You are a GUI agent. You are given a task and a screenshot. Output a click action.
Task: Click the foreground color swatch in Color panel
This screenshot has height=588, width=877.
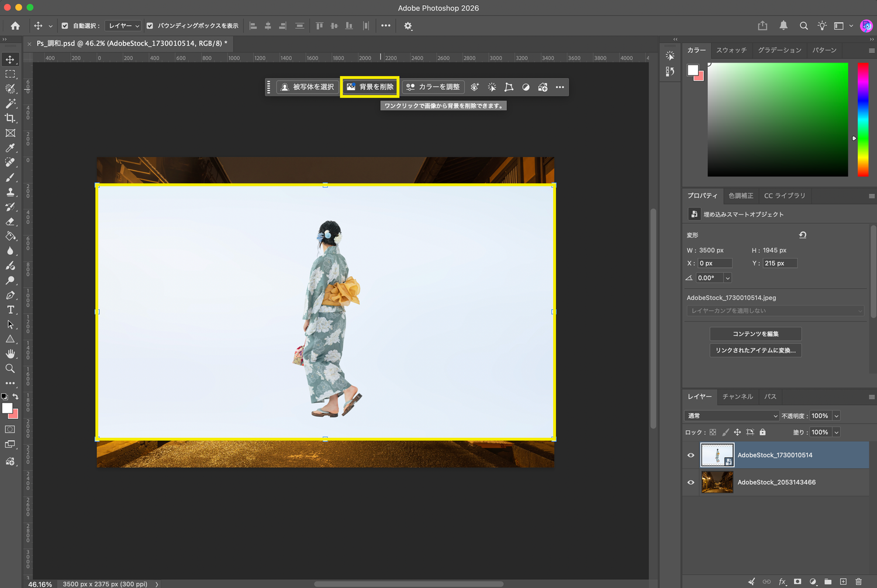pos(693,70)
